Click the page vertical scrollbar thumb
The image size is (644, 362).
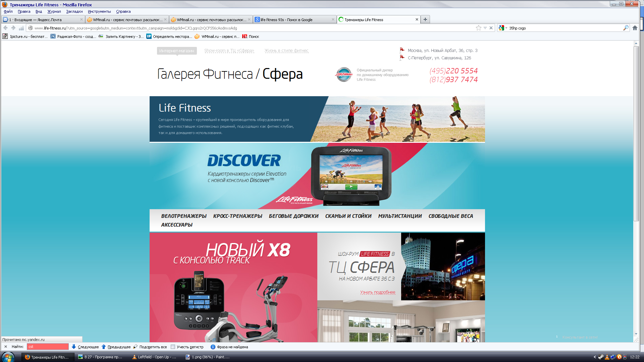tap(636, 134)
